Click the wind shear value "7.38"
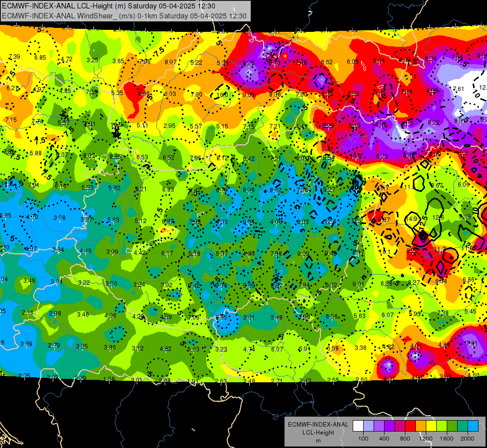This screenshot has height=448, width=487. pos(443,313)
